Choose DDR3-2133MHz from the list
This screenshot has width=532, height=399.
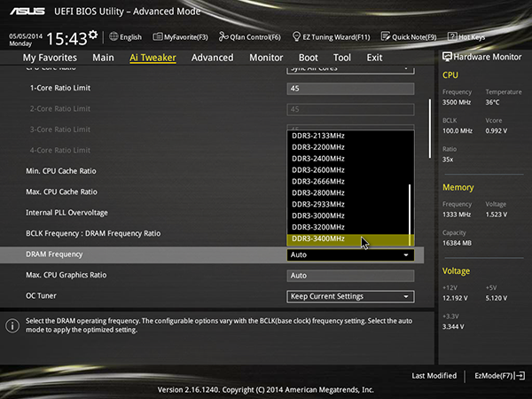348,136
